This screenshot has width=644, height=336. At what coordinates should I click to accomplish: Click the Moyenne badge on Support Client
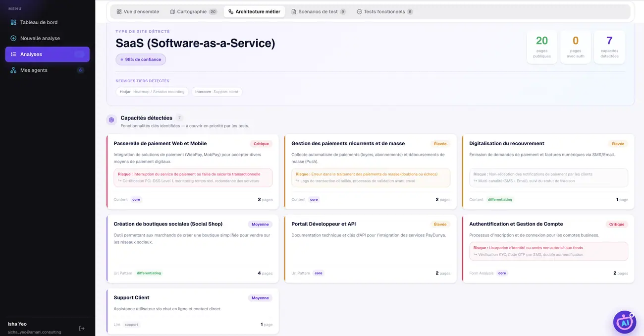click(260, 298)
